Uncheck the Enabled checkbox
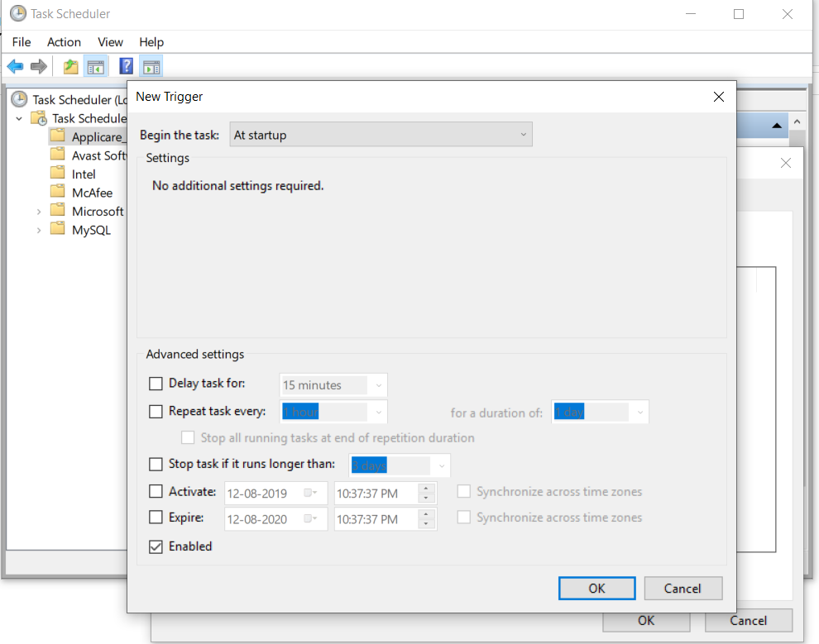This screenshot has height=644, width=819. 156,546
